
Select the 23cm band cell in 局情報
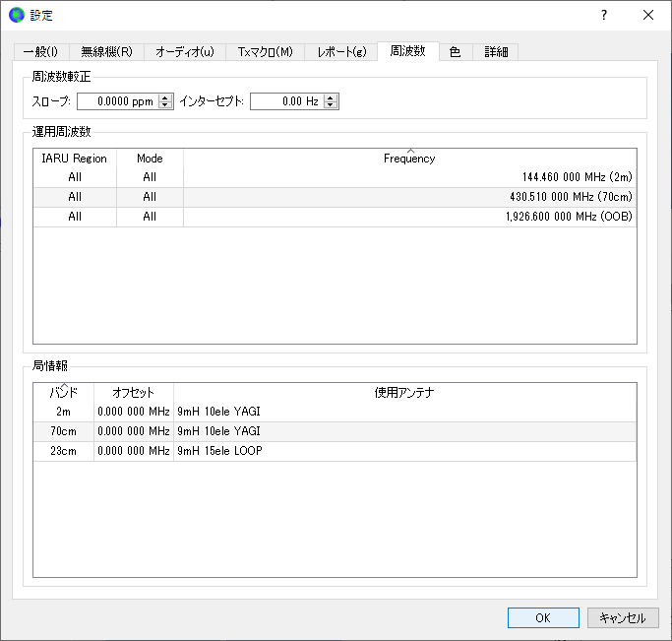click(x=63, y=451)
